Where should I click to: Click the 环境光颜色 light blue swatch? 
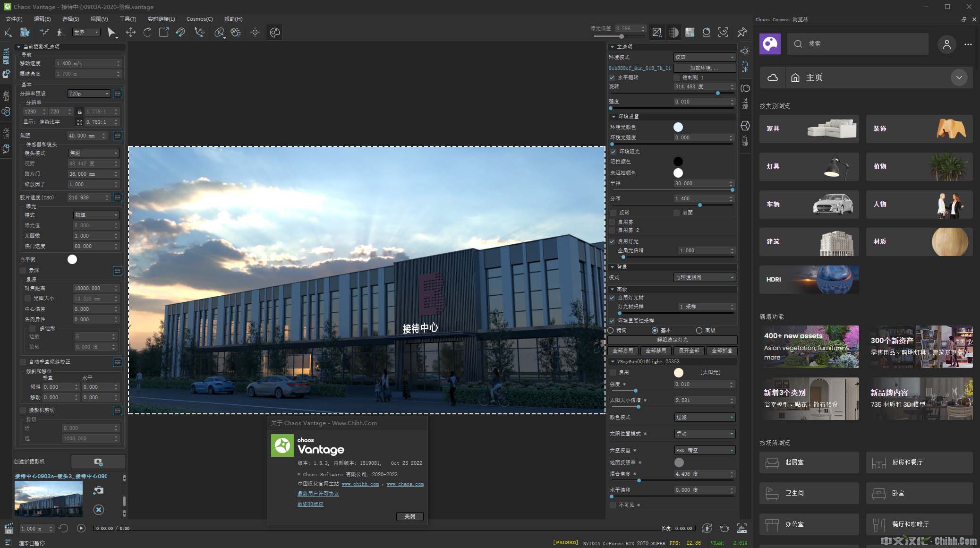pos(678,127)
